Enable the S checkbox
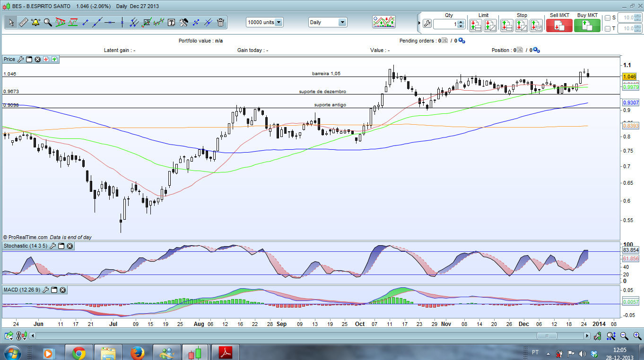 coord(608,18)
